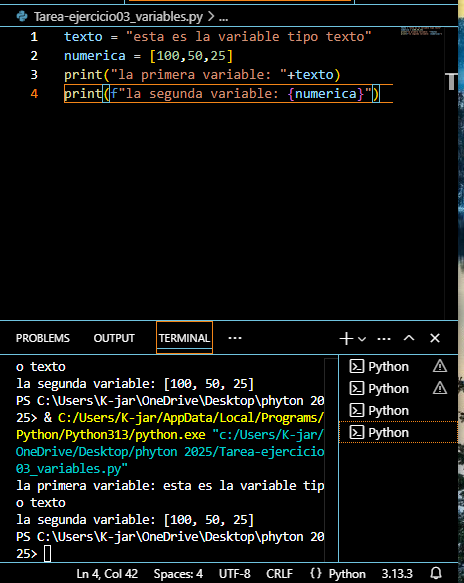Click Ln 4, Col 42 in status bar
The height and width of the screenshot is (583, 464).
coord(107,574)
